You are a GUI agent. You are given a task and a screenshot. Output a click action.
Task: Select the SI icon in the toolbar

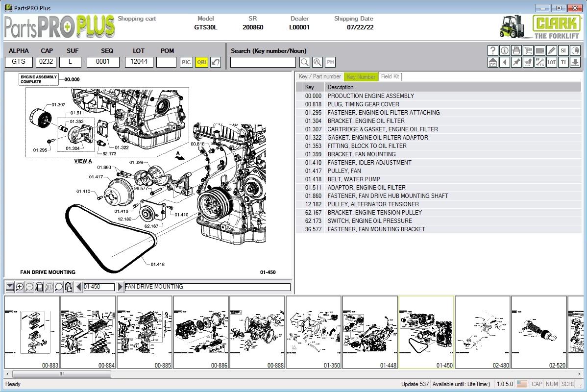(563, 50)
